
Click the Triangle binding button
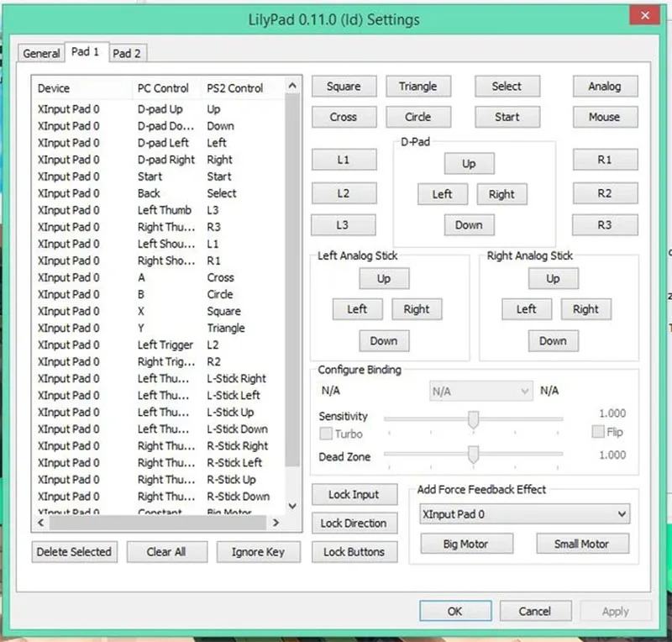pos(417,87)
